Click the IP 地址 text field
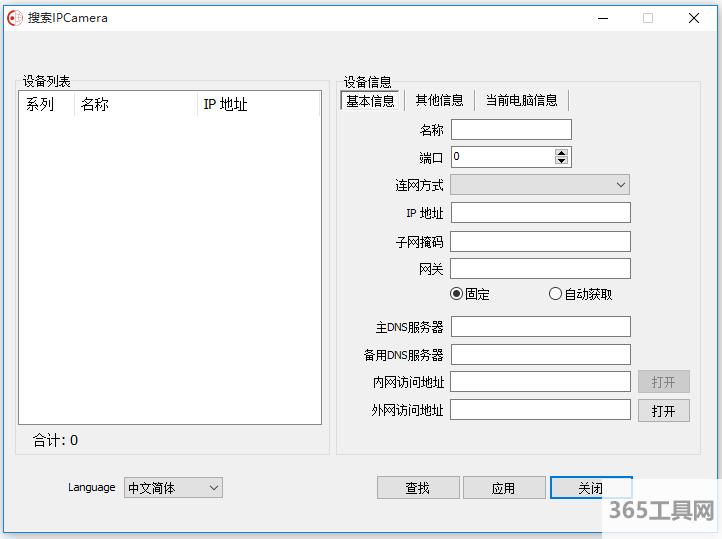The height and width of the screenshot is (539, 722). coord(540,213)
